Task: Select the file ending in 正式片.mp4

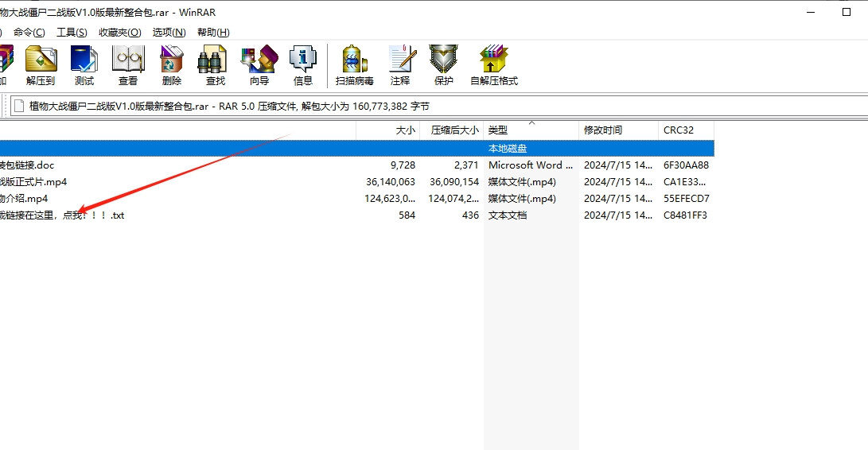Action: point(33,181)
